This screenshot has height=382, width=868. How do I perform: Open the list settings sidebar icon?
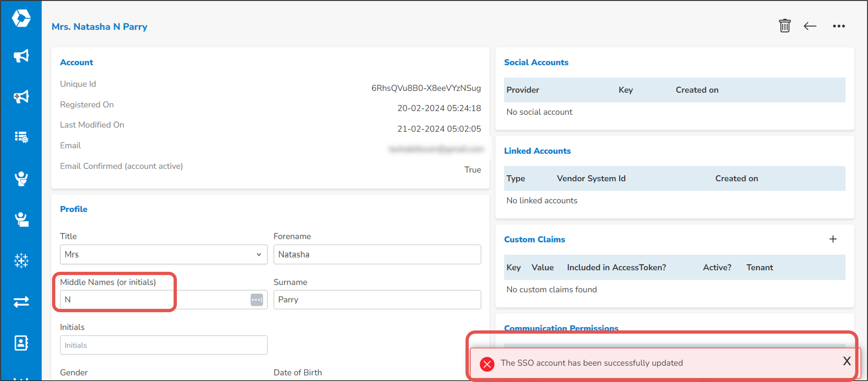(x=21, y=137)
